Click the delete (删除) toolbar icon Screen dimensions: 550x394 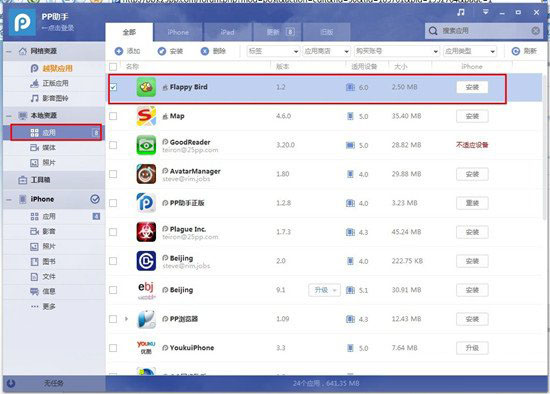point(205,51)
